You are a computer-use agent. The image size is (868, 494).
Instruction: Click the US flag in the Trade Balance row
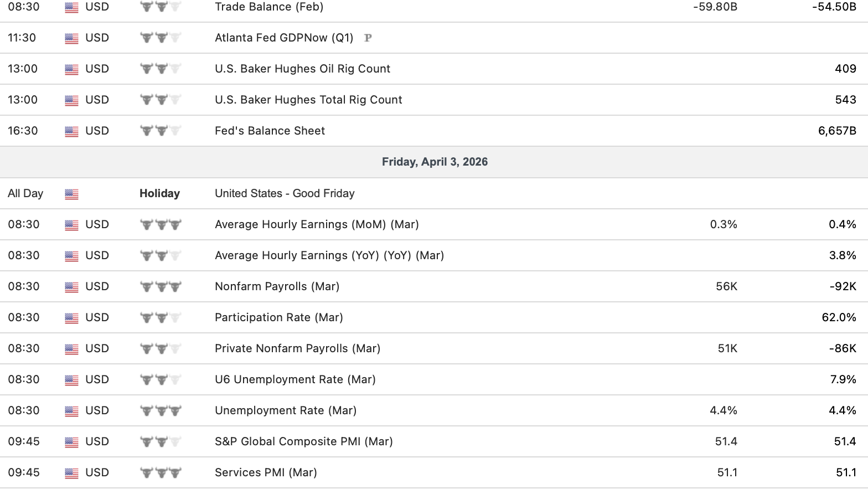71,8
